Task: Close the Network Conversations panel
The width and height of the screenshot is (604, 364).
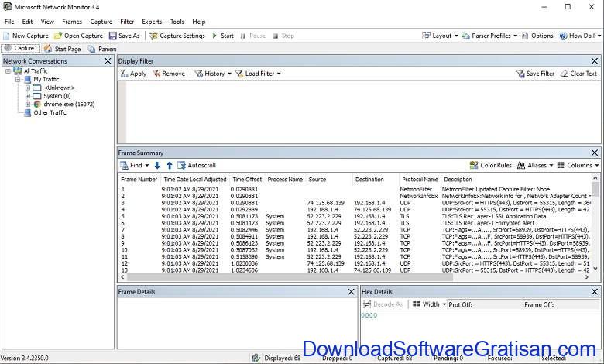Action: tap(108, 61)
